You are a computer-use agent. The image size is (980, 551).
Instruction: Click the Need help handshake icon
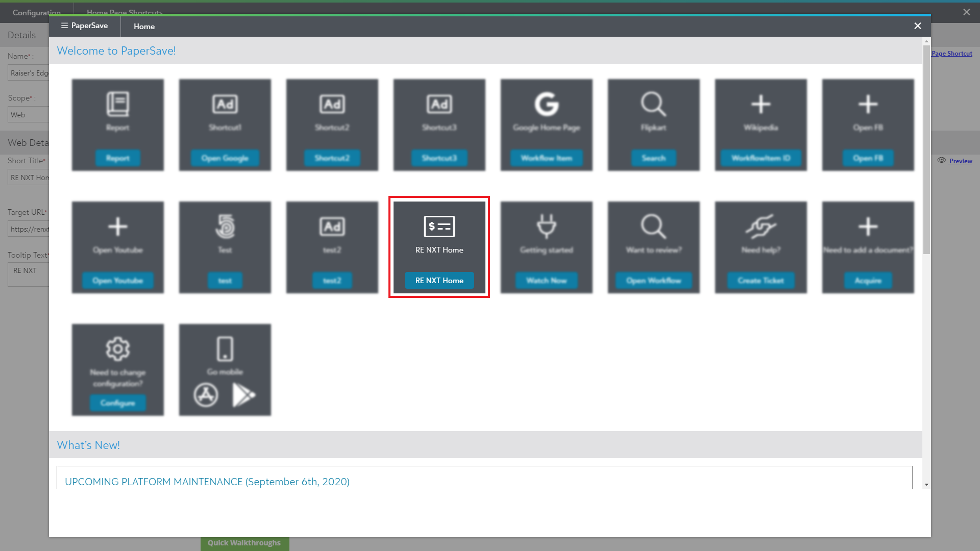(761, 227)
